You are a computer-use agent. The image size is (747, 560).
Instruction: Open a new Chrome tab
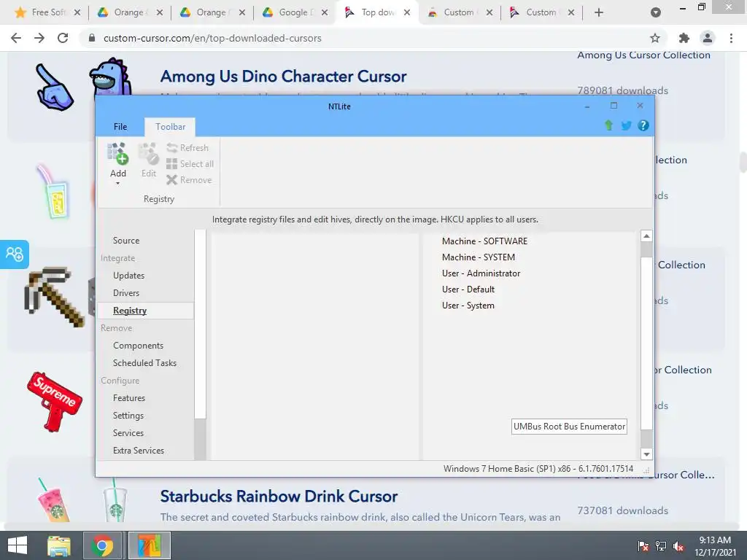point(599,12)
